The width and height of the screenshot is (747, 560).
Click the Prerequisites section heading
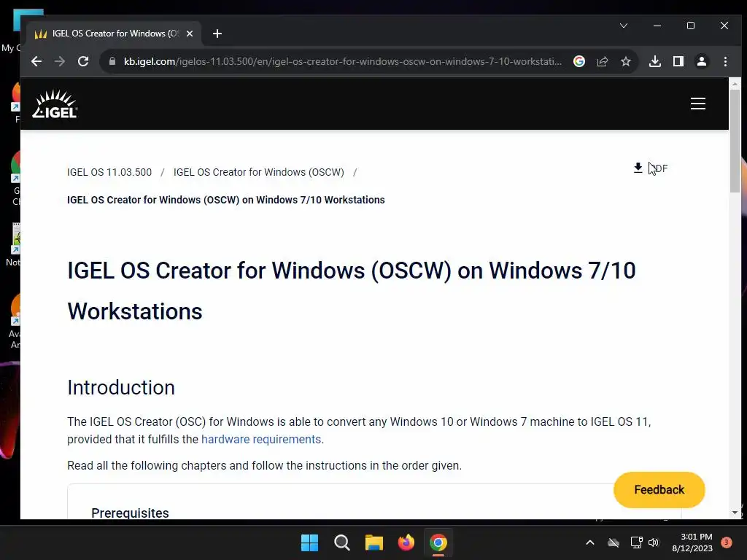tap(130, 513)
